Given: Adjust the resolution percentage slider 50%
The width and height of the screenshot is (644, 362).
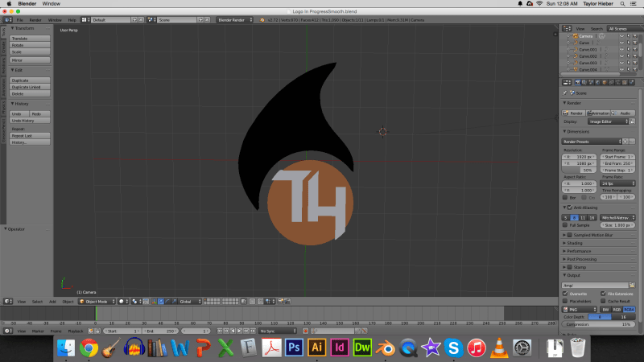Looking at the screenshot, I should (x=579, y=170).
